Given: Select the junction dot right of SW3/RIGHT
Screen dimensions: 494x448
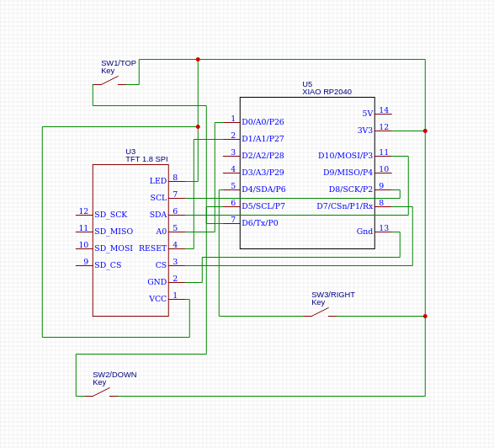Looking at the screenshot, I should pos(425,316).
